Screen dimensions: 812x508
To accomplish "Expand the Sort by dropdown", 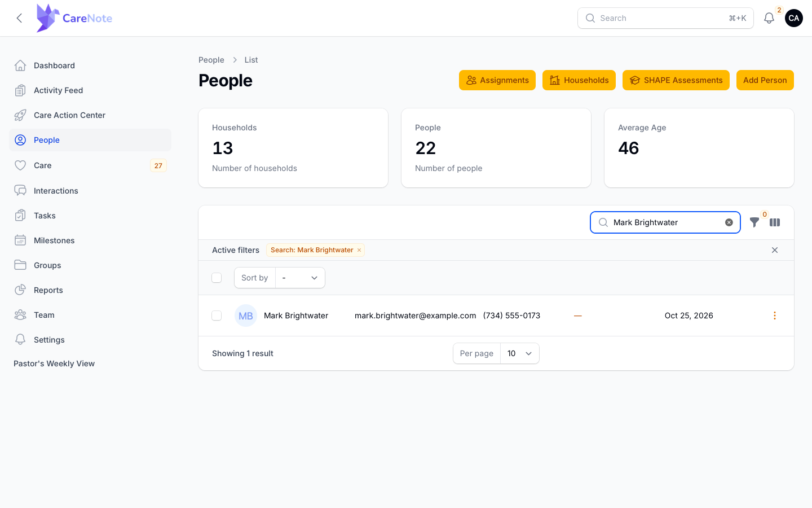I will [x=300, y=278].
